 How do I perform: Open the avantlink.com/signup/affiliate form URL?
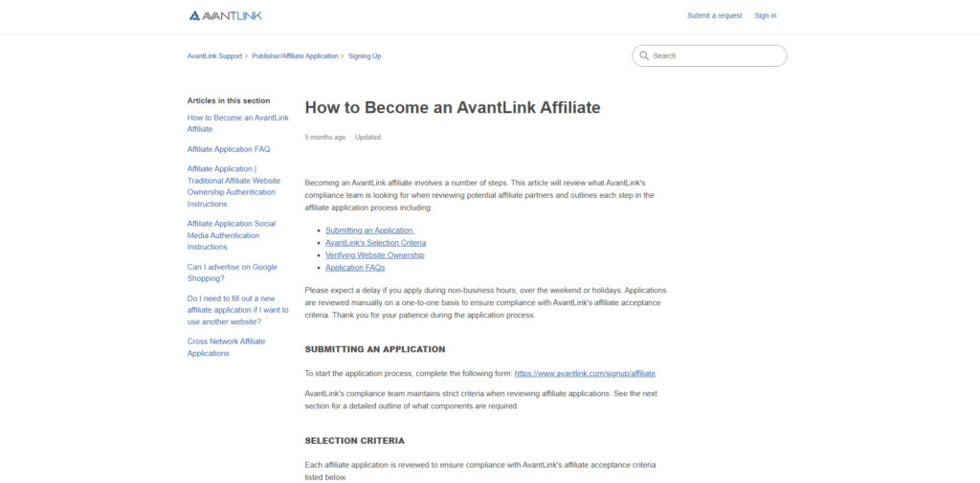585,374
